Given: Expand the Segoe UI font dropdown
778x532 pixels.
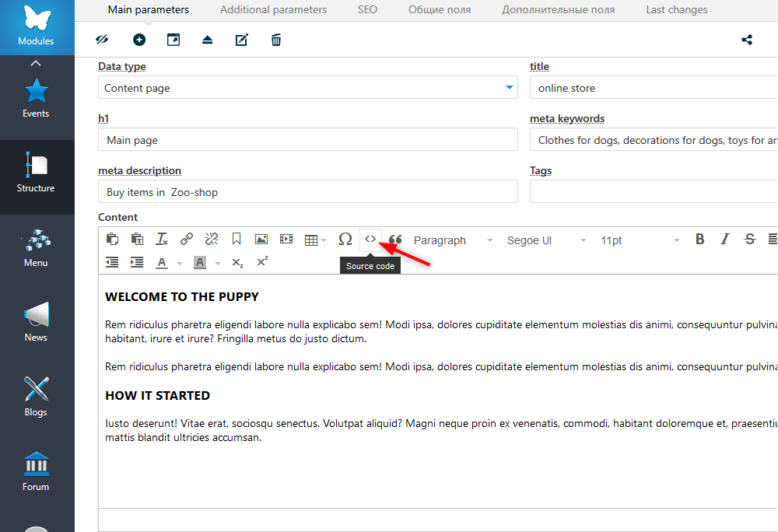Looking at the screenshot, I should pos(545,240).
